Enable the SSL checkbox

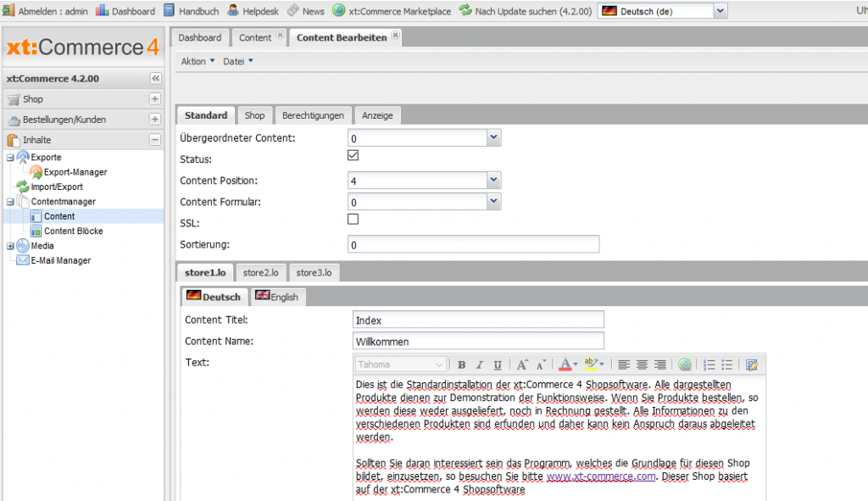(x=353, y=219)
